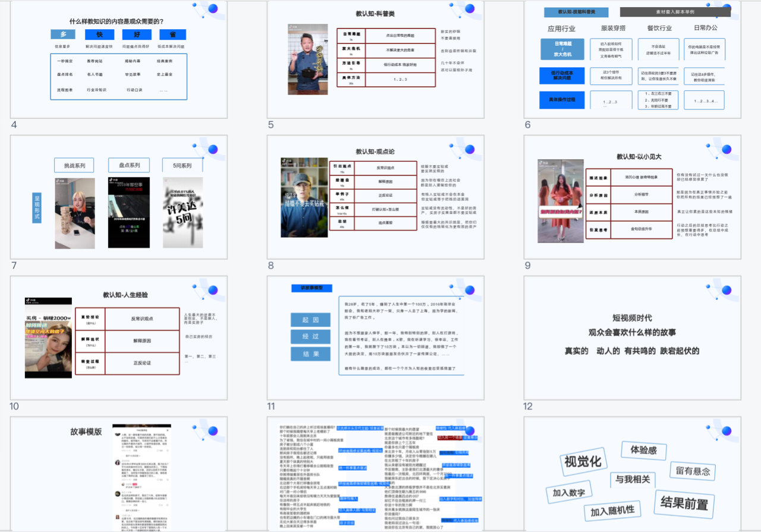Select slide 12 thumbnail 短视频时代
This screenshot has height=532, width=761.
coord(633,338)
